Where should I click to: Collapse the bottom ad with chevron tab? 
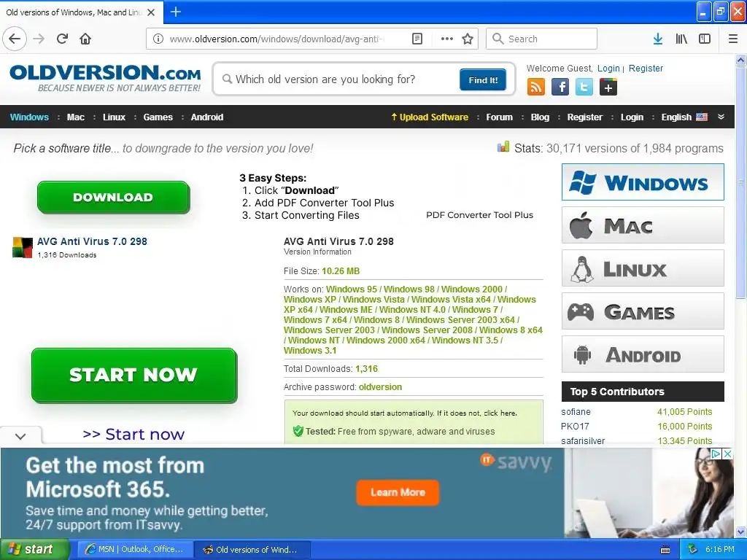pyautogui.click(x=20, y=436)
